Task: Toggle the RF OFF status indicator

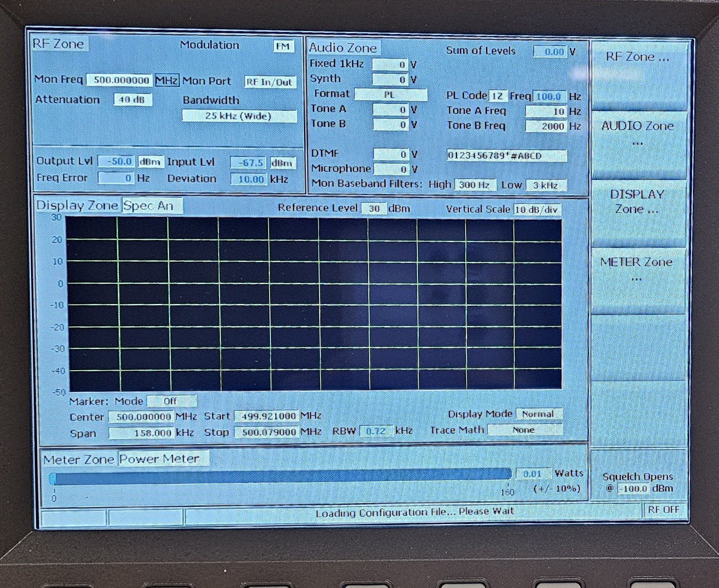Action: click(x=664, y=510)
